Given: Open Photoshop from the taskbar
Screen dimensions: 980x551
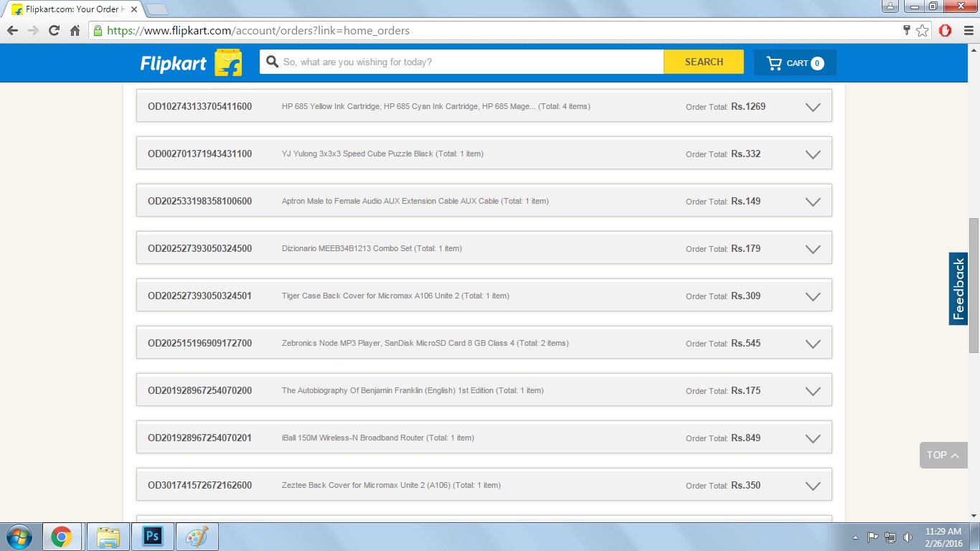Looking at the screenshot, I should pos(153,536).
